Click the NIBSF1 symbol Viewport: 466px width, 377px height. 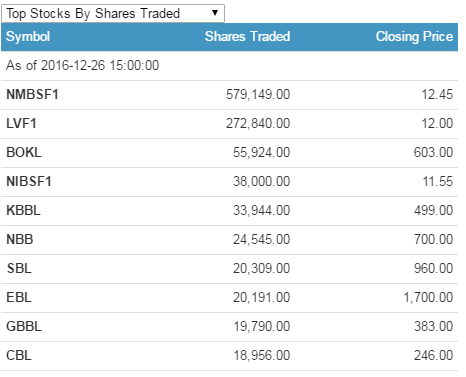pos(29,181)
